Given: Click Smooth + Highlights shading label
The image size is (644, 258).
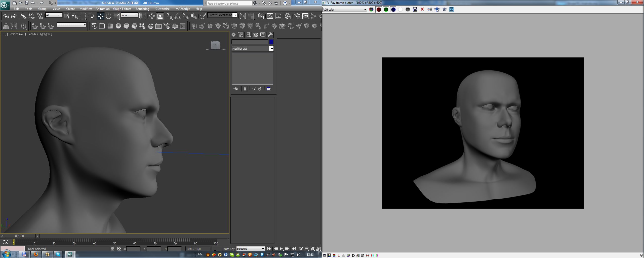Looking at the screenshot, I should [38, 34].
